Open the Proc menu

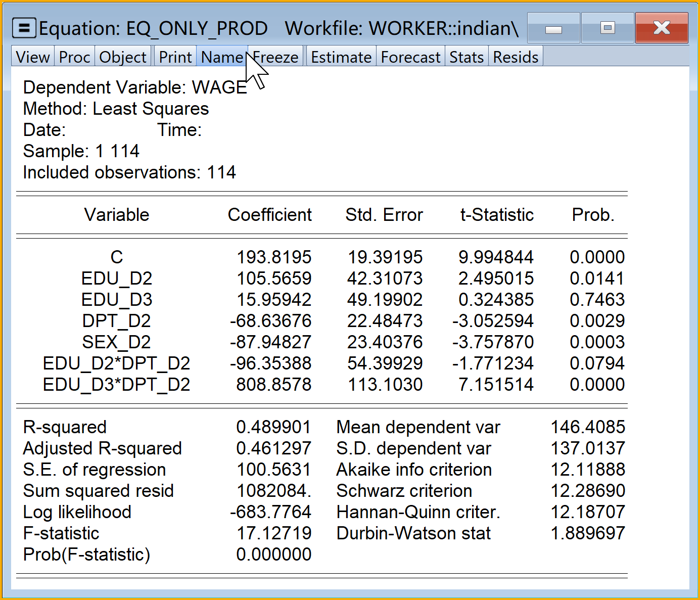(x=74, y=57)
